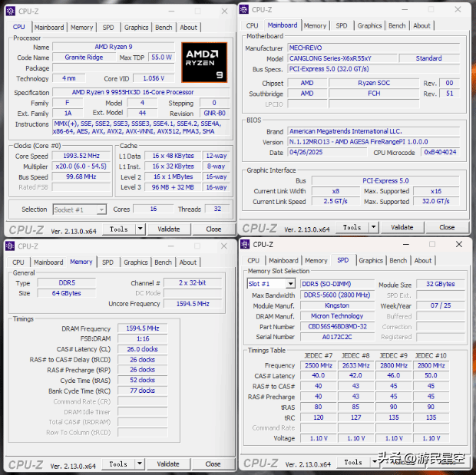This screenshot has width=476, height=475.
Task: Click CPU-Z app icon in SPD window title bar
Action: (245, 244)
